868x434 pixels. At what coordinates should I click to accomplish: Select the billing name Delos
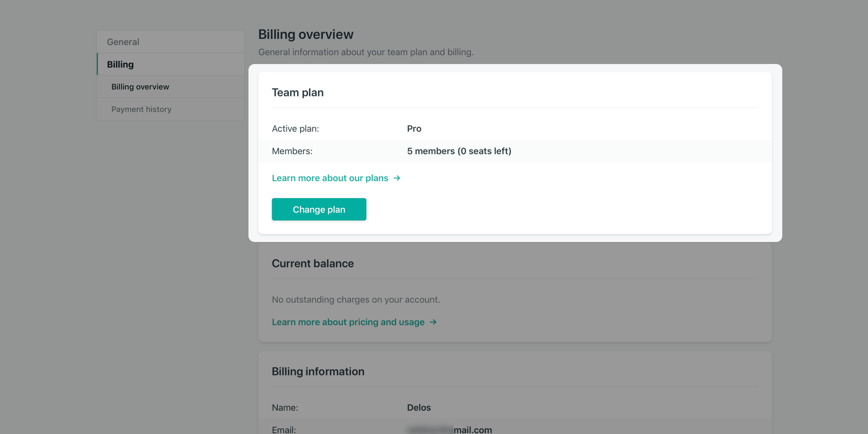pos(419,407)
